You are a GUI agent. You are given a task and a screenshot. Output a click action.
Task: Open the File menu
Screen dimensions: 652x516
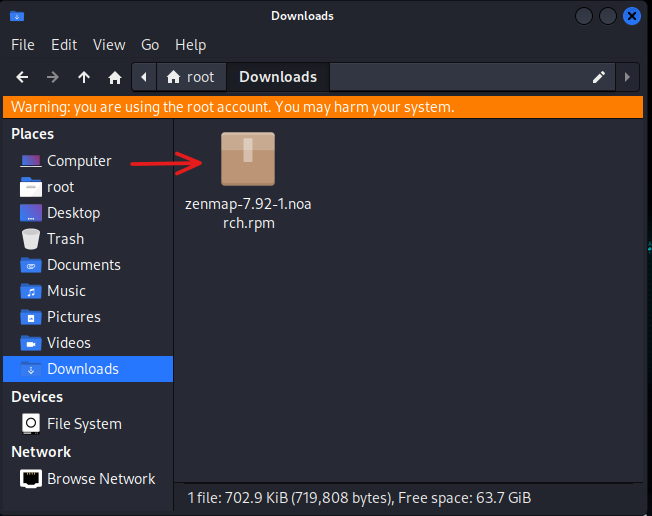click(x=23, y=45)
